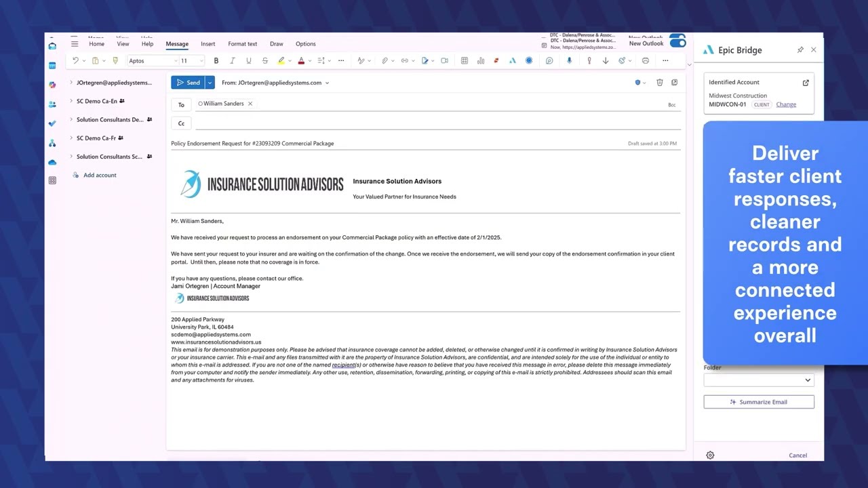
Task: Click the high importance exclamation icon
Action: coord(589,61)
